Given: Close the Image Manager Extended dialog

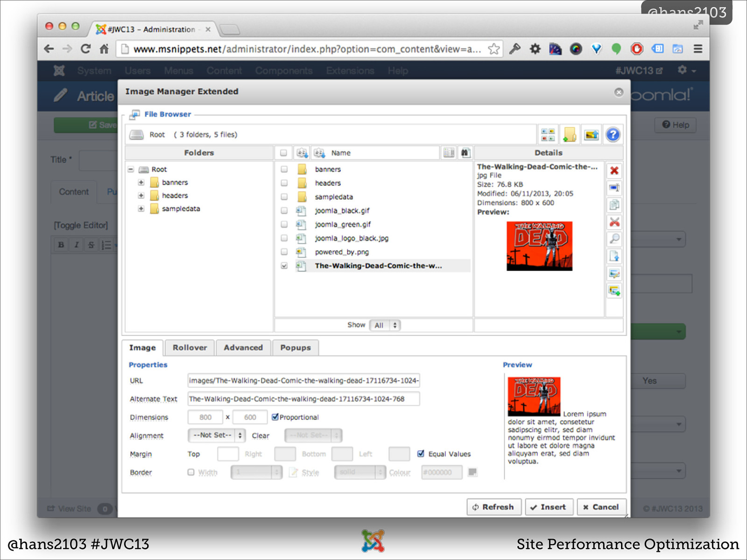Looking at the screenshot, I should point(619,92).
